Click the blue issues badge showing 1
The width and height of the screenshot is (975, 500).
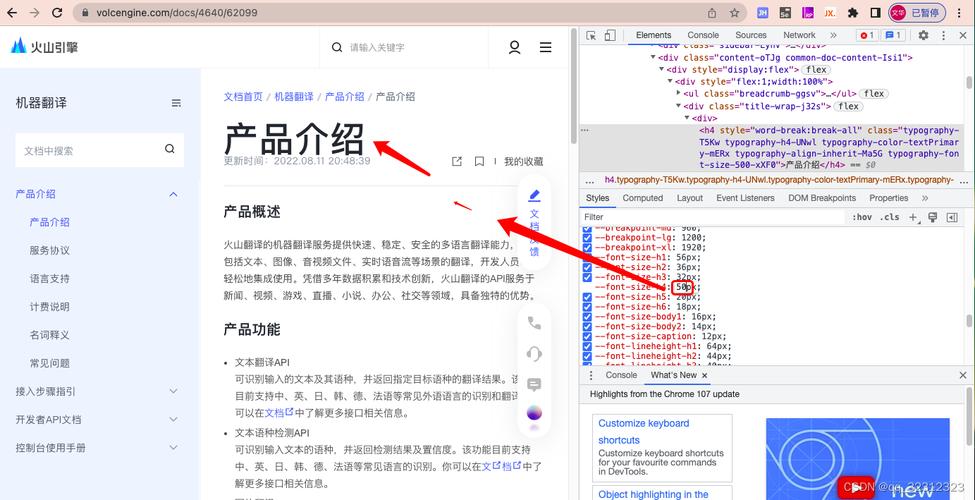pos(894,35)
